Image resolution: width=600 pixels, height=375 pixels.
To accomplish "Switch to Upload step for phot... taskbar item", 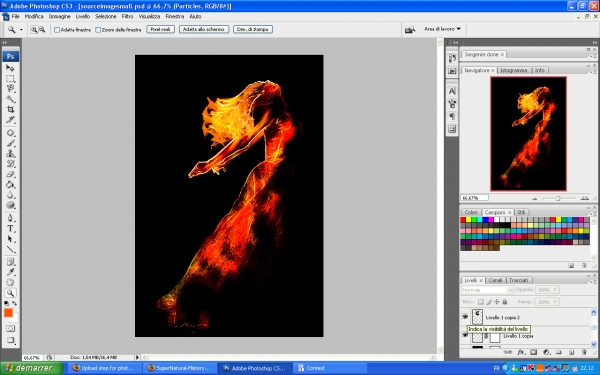I will coord(104,368).
